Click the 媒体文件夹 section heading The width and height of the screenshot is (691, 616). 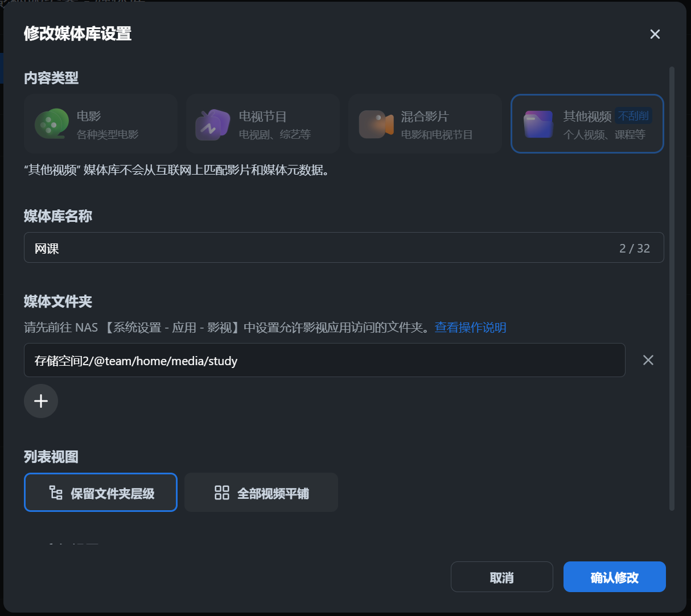click(x=58, y=301)
